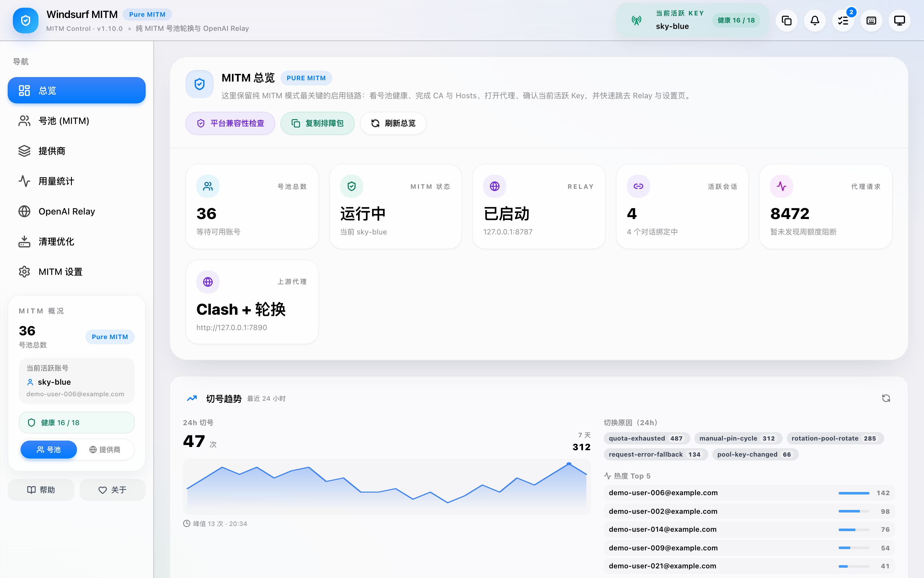
Task: Click the pool-key-changed 66 chip
Action: point(755,454)
